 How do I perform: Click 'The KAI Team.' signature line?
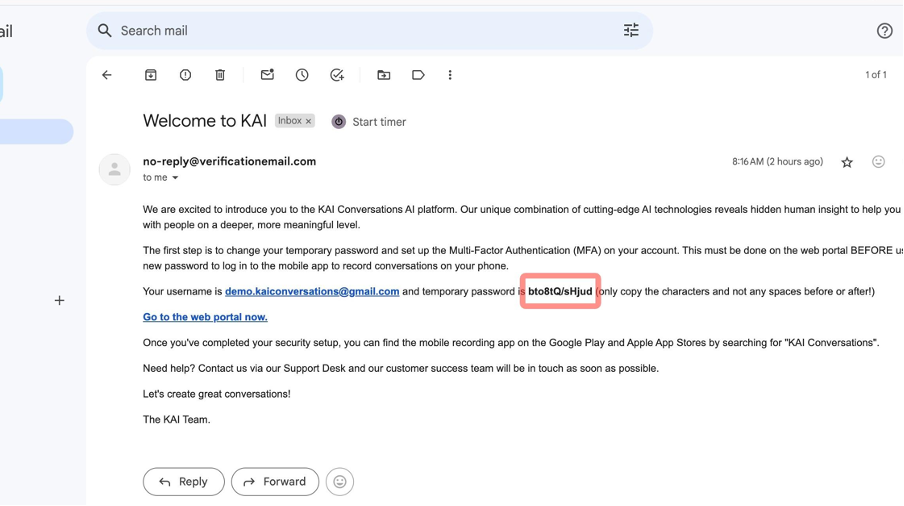[176, 420]
